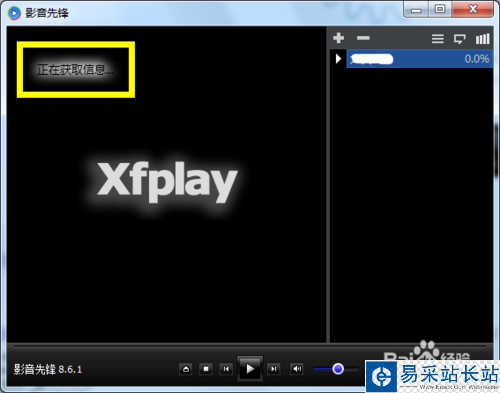Click the screen display mode icon
The height and width of the screenshot is (393, 500).
(x=460, y=39)
